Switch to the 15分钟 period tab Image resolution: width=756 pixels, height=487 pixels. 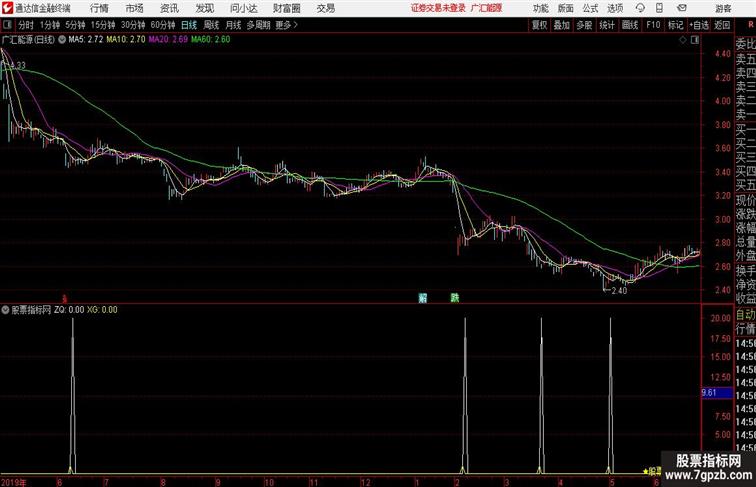tap(103, 25)
